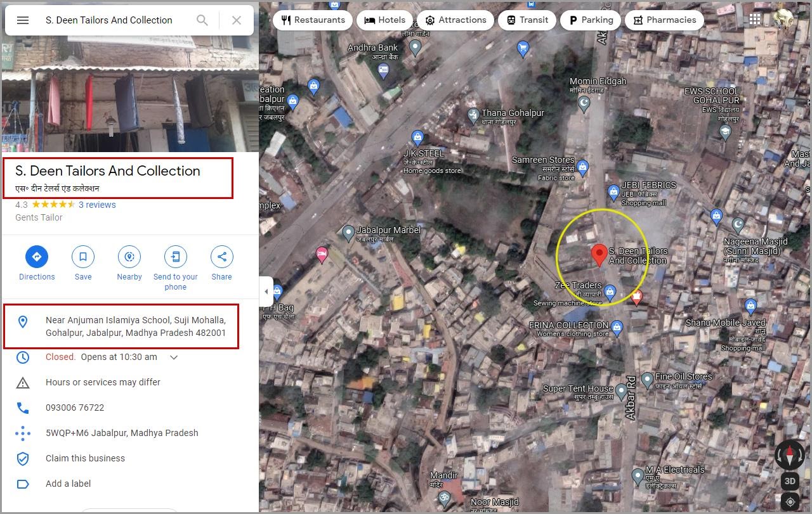Copy plus code 5WQP+M6 Jabalpur

pyautogui.click(x=122, y=433)
